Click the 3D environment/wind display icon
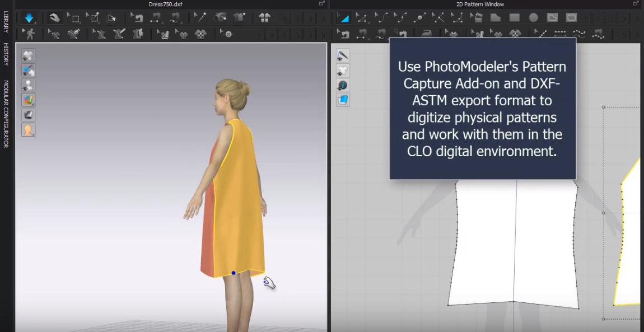644x332 pixels. coord(29,115)
